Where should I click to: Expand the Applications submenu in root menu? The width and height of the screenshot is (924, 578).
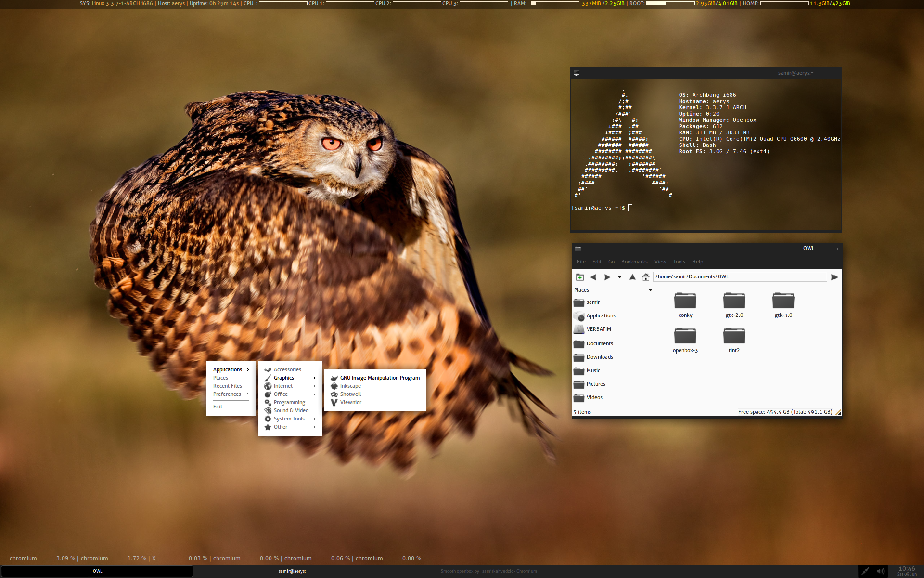pyautogui.click(x=231, y=369)
